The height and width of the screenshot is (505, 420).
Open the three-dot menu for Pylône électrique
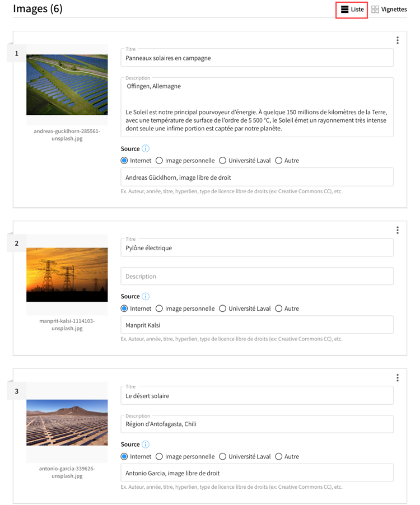pos(398,230)
